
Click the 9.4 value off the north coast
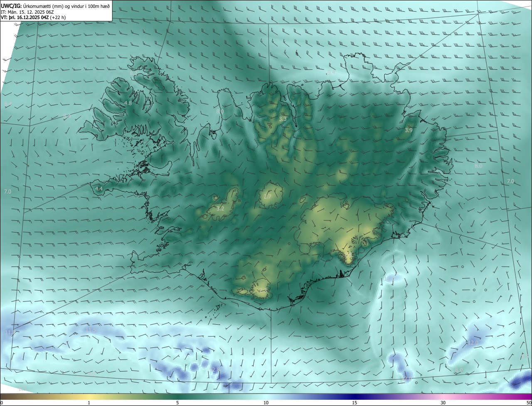tap(332, 73)
